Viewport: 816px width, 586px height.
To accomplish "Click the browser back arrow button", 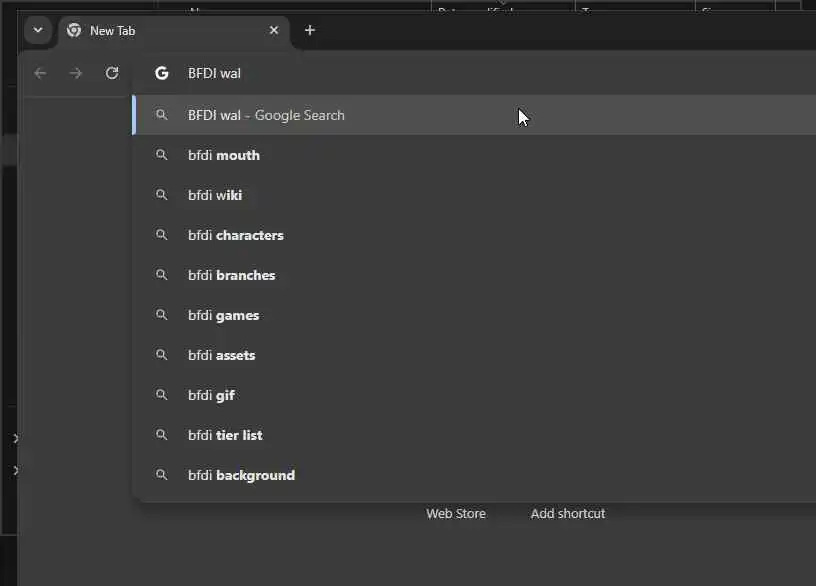I will 40,73.
